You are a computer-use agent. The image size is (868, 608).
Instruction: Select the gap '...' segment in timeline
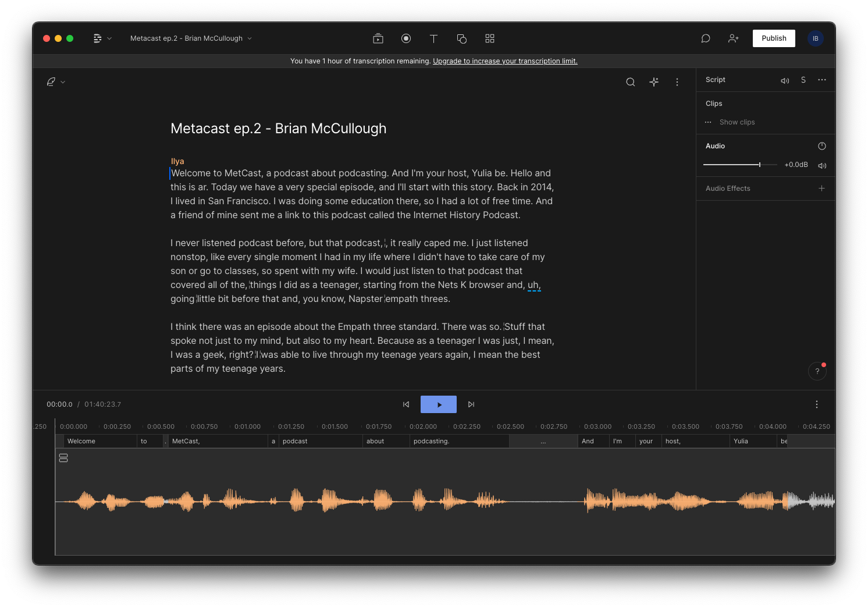tap(543, 441)
